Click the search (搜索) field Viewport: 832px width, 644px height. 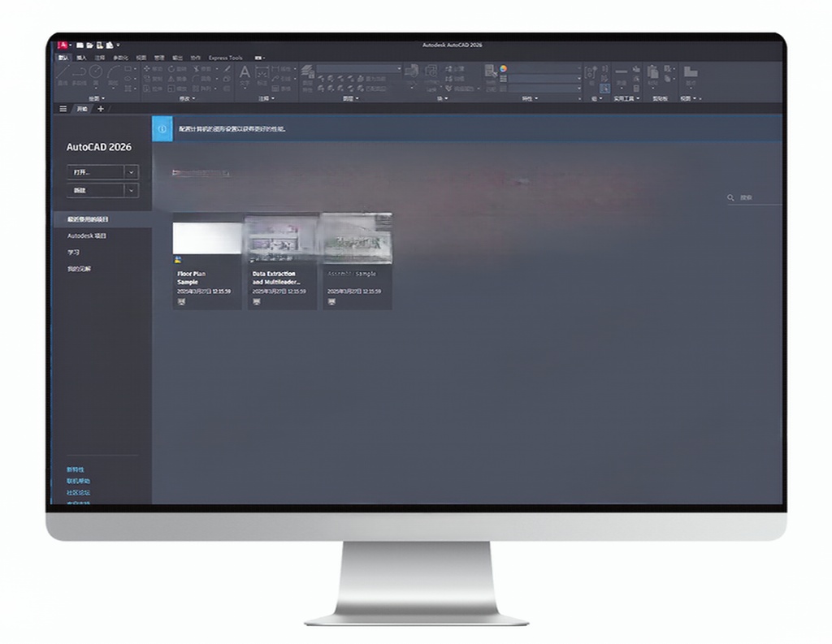[x=755, y=197]
